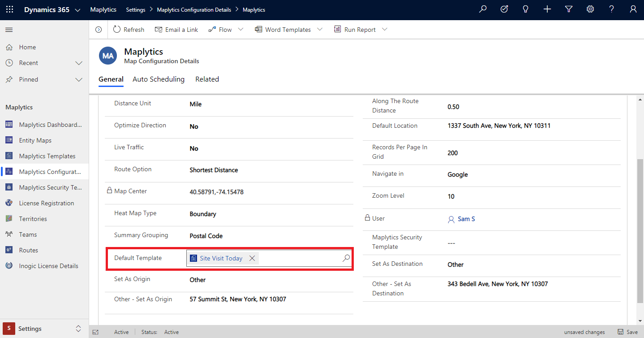Image resolution: width=644 pixels, height=338 pixels.
Task: Open the Settings area switcher
Action: tap(44, 329)
